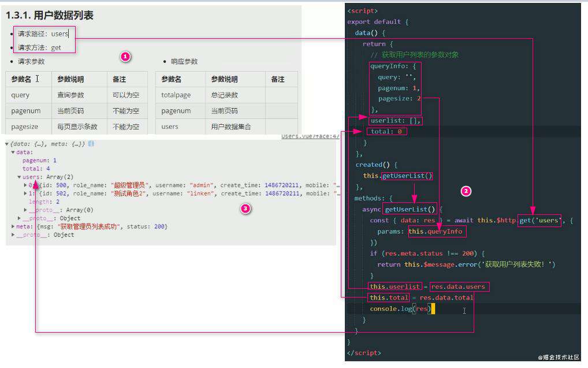Viewport: 588px width, 368px height.
Task: Click the if (res.meta.status !== 200) line
Action: (427, 254)
